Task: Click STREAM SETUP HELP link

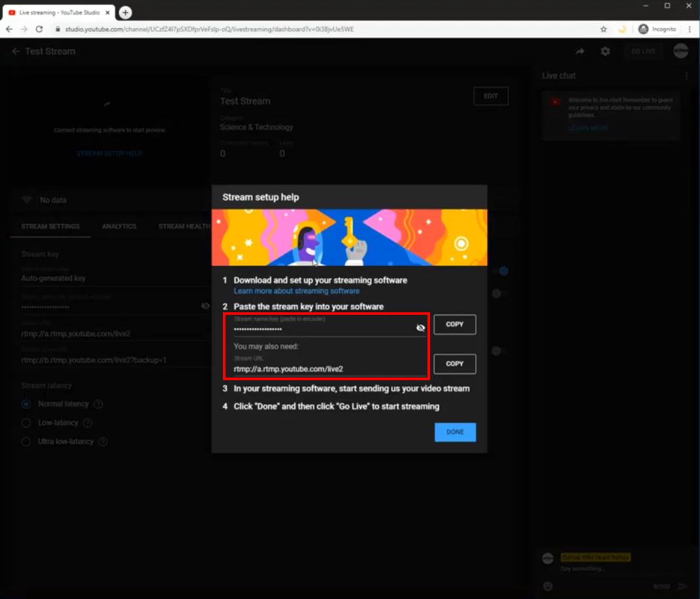Action: click(109, 154)
